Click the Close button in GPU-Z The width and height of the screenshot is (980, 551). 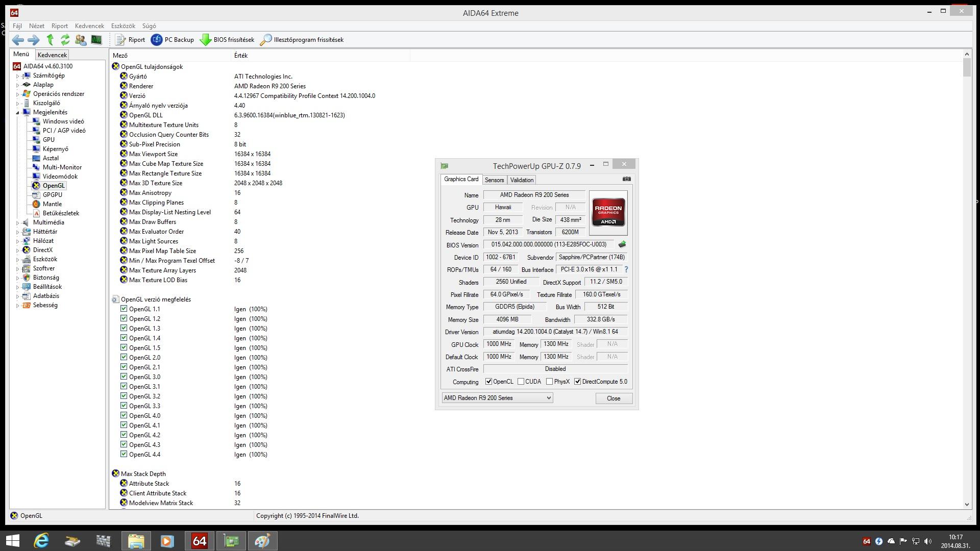(614, 398)
